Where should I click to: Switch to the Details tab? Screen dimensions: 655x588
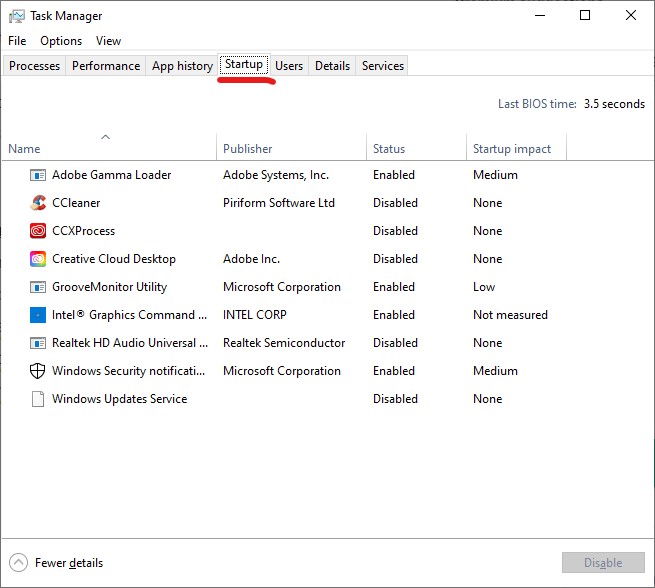pyautogui.click(x=333, y=66)
